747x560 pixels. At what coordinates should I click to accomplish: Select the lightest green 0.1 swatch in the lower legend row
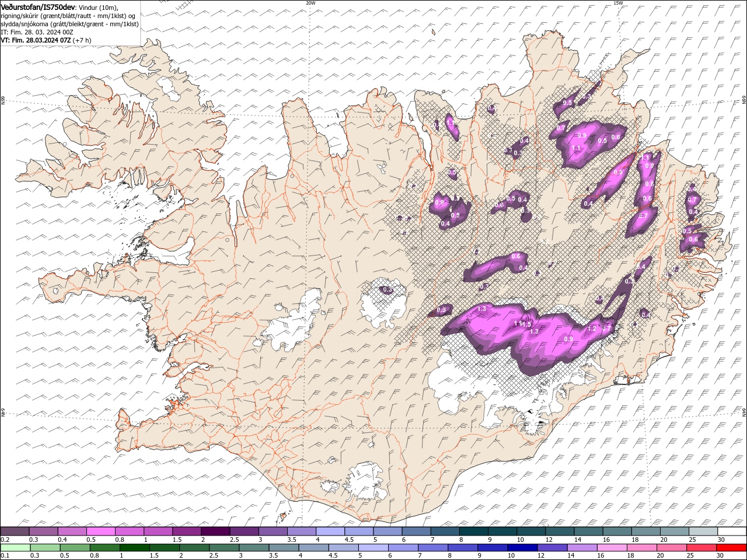click(15, 548)
